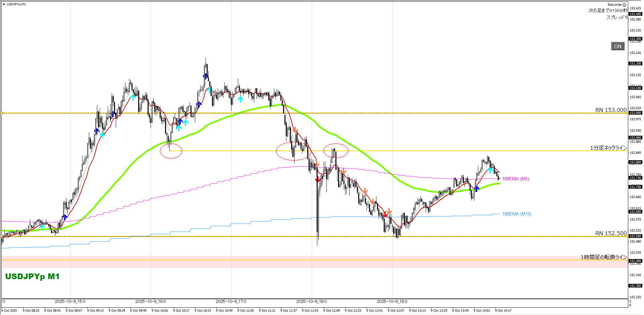Click the dark red down arrow signal
Screen dimensions: 644x315
pyautogui.click(x=318, y=180)
